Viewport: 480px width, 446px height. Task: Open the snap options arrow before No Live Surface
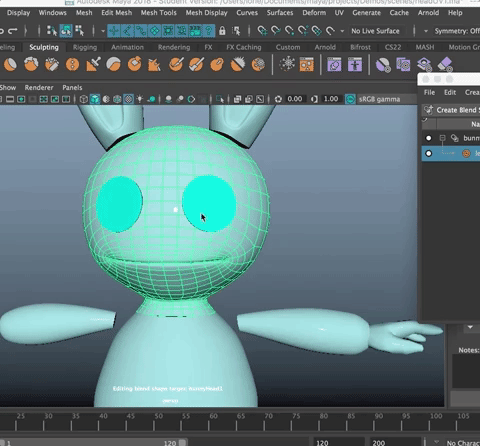coord(342,31)
